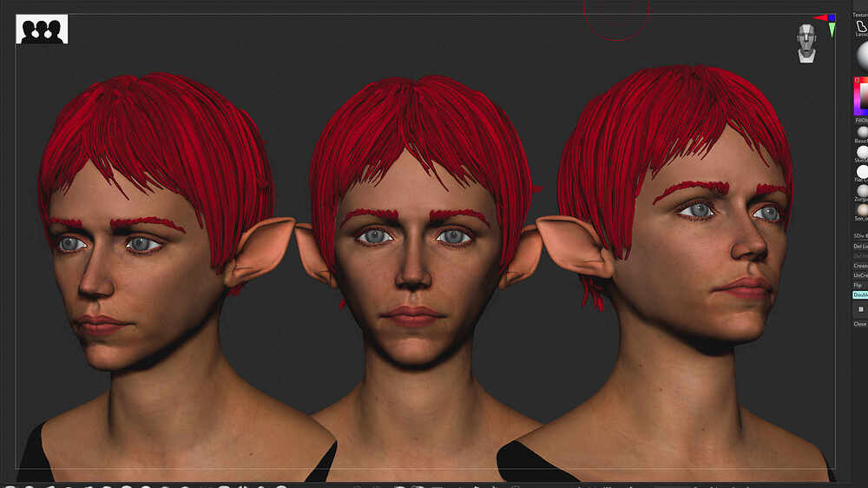Screen dimensions: 868x488
Task: Toggle the highlighted Double button
Action: point(860,295)
